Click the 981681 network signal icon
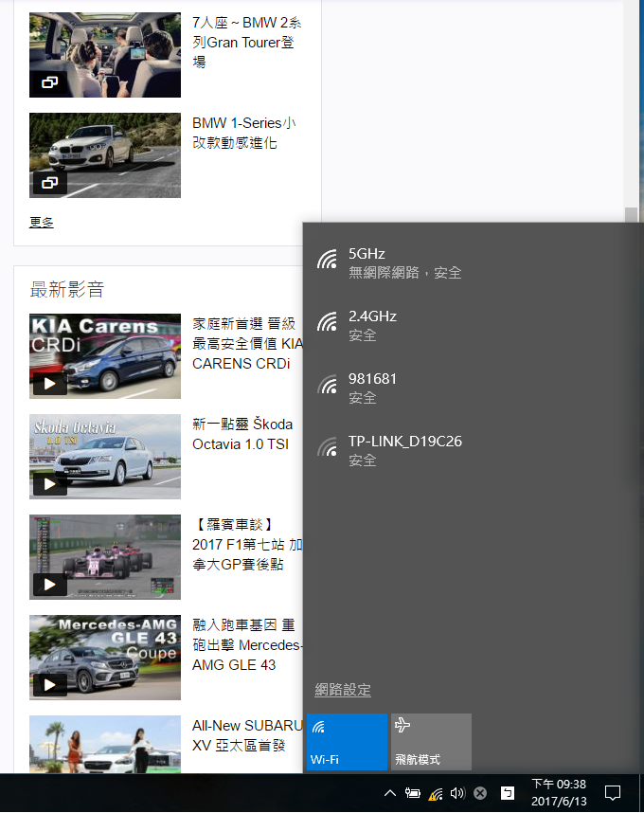 click(328, 384)
